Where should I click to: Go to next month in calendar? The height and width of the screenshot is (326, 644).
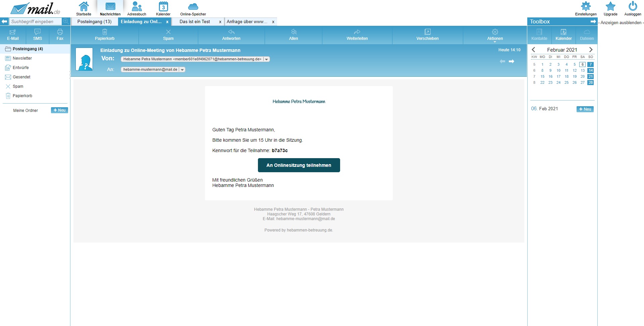[591, 50]
